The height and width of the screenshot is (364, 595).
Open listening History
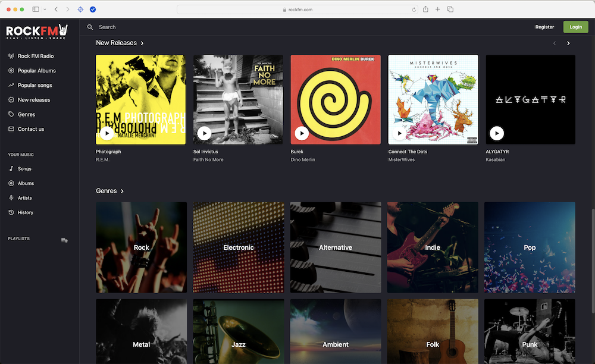[x=21, y=212]
